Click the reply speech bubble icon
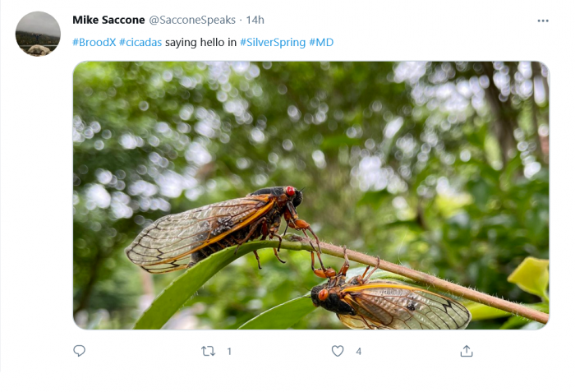Viewport: 575px width, 392px height. click(x=79, y=351)
